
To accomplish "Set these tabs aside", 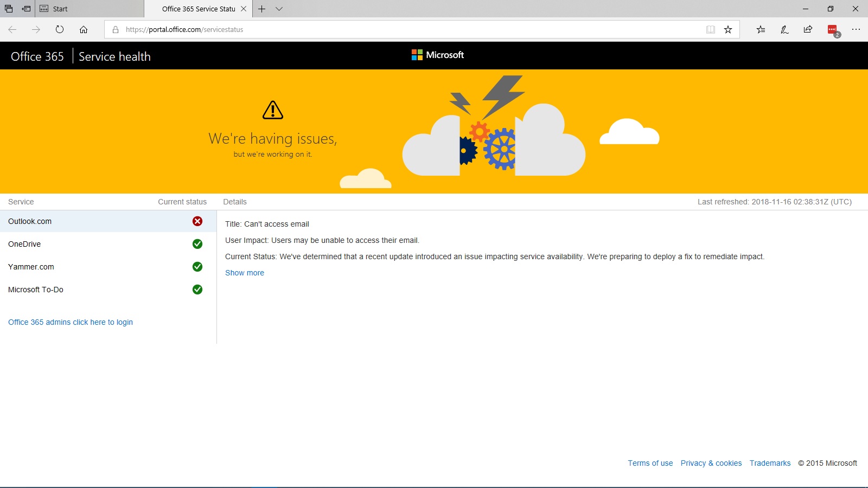I will (x=26, y=9).
